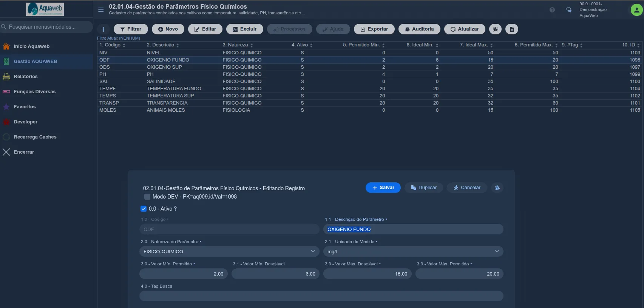Open the Unidade de Medida dropdown
The height and width of the screenshot is (308, 644).
pyautogui.click(x=413, y=251)
